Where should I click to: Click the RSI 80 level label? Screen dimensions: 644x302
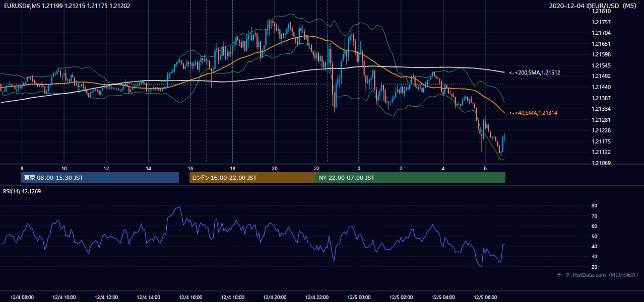(x=595, y=206)
